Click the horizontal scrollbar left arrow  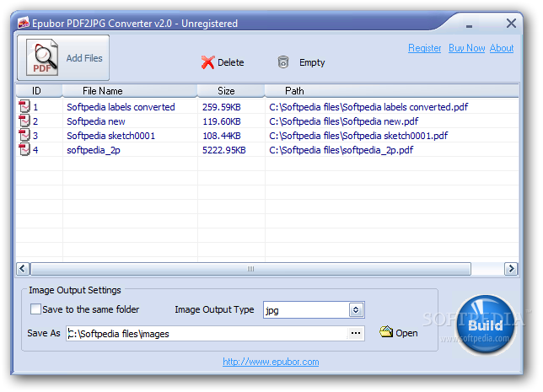pyautogui.click(x=23, y=269)
